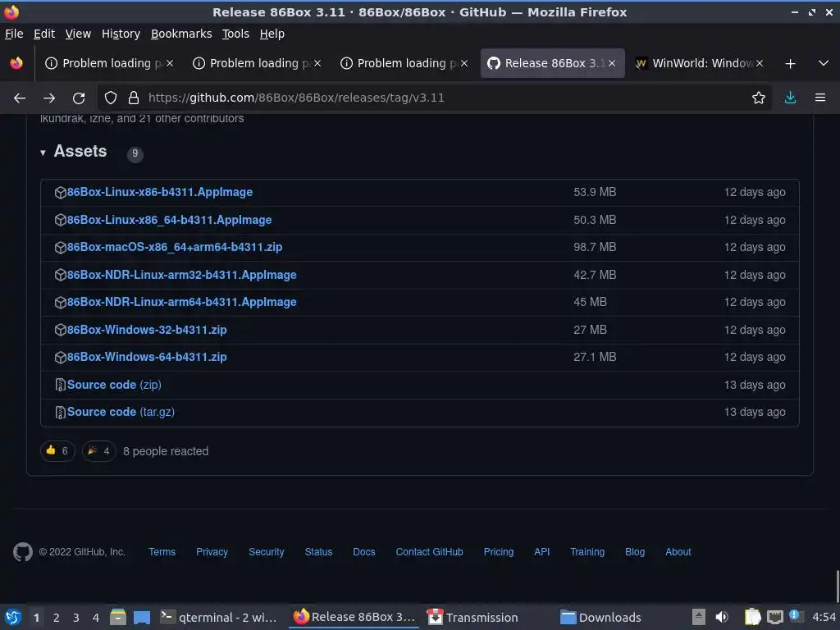Click the URL address bar

tap(434, 98)
